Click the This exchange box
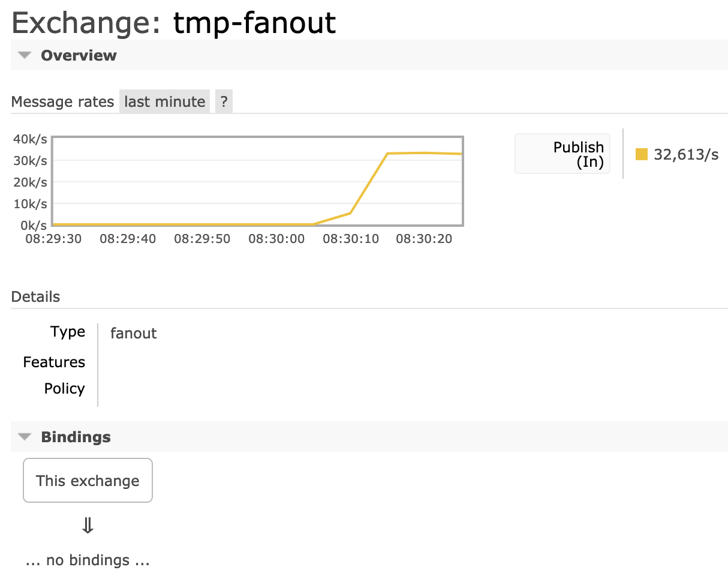The width and height of the screenshot is (728, 588). [x=88, y=481]
